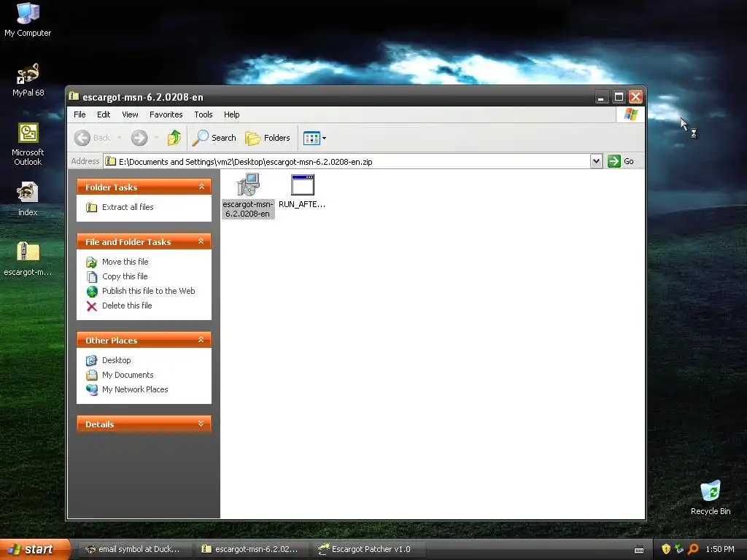The height and width of the screenshot is (560, 747).
Task: Collapse the Folder Tasks panel
Action: point(201,187)
